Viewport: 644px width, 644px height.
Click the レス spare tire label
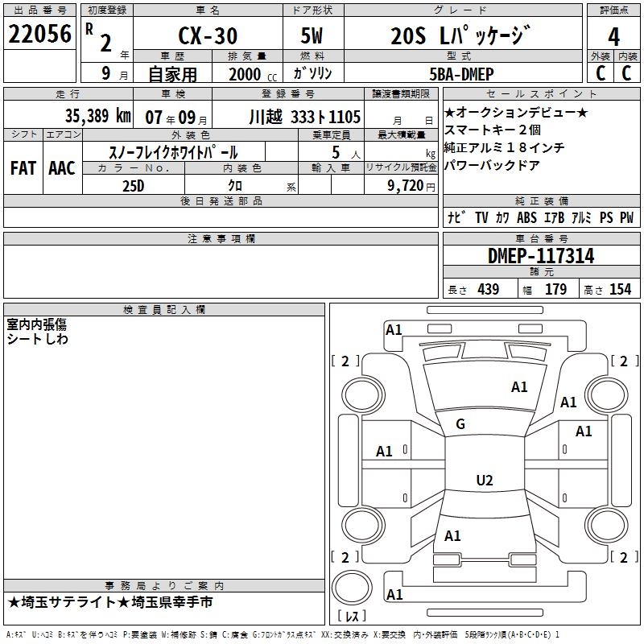click(352, 615)
